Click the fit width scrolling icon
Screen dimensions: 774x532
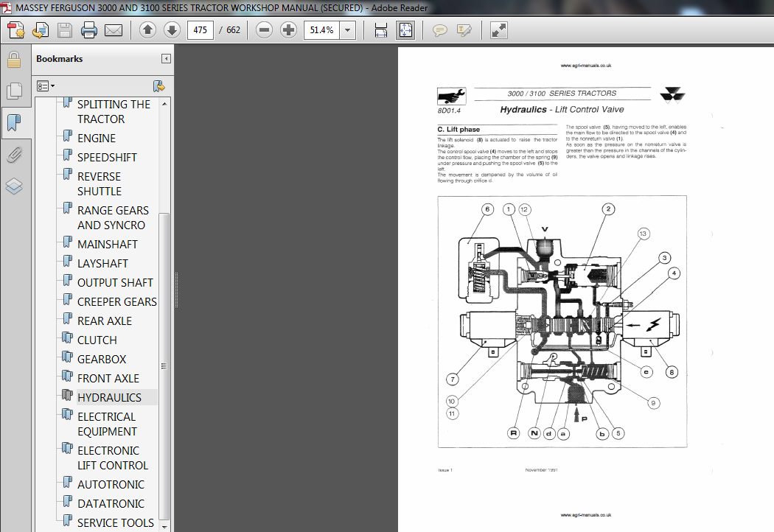[x=380, y=30]
